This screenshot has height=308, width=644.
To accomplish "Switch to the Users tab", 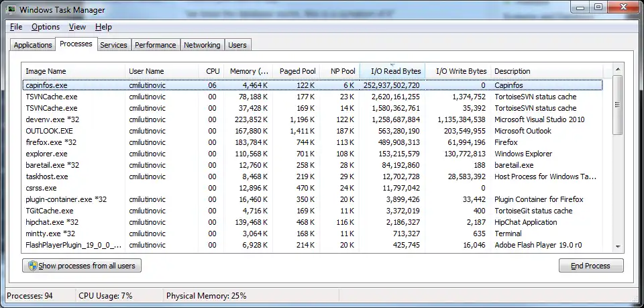I will [237, 45].
